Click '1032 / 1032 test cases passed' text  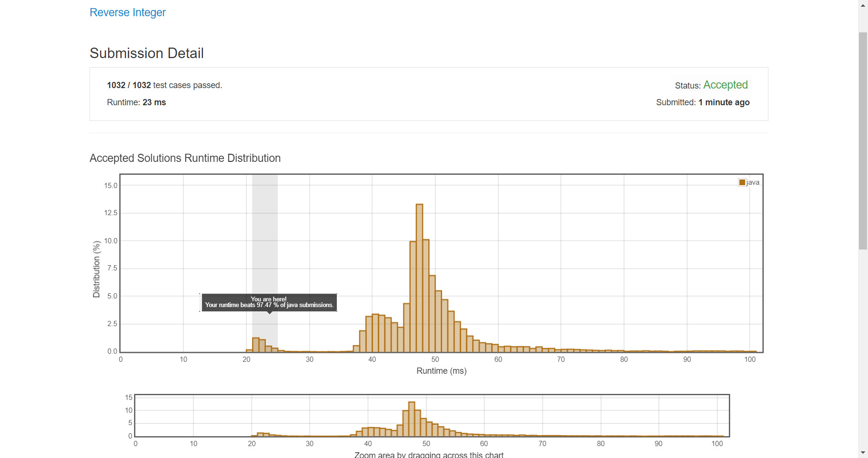coord(164,85)
